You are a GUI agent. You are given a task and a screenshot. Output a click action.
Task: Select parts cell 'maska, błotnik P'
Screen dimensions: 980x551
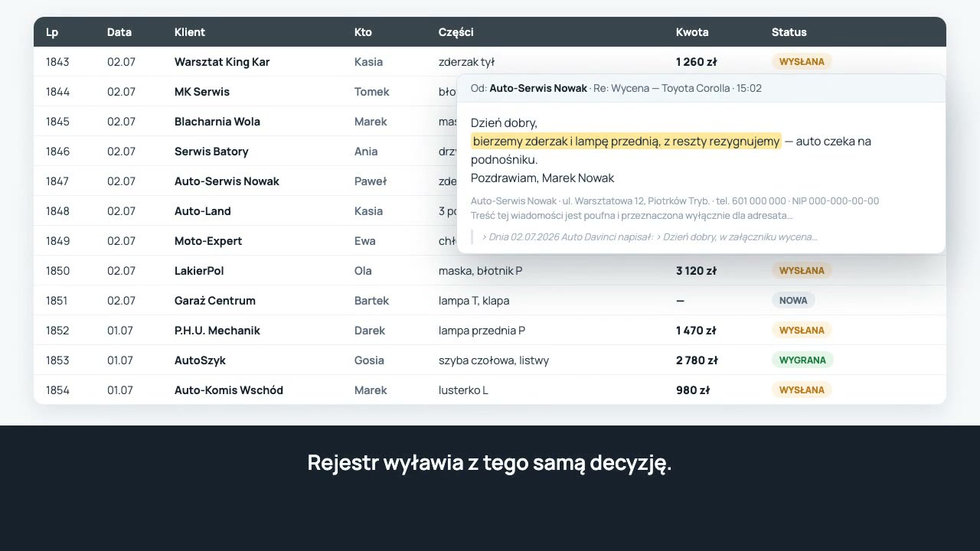point(481,271)
